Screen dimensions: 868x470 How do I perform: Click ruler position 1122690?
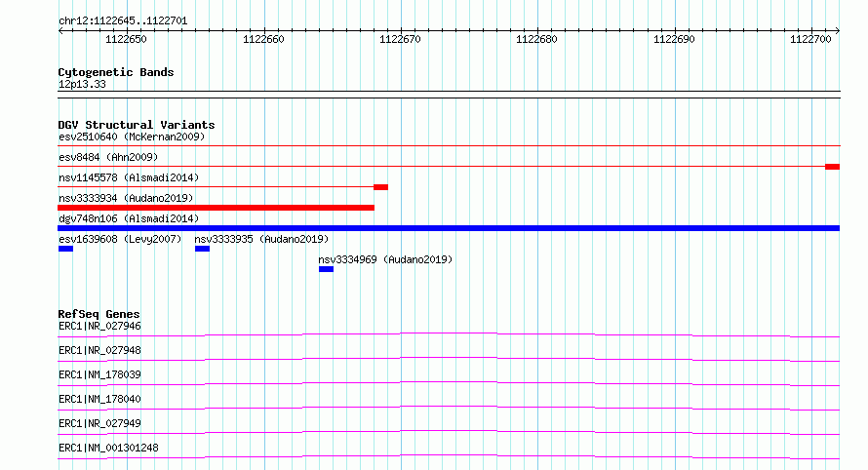(x=674, y=39)
